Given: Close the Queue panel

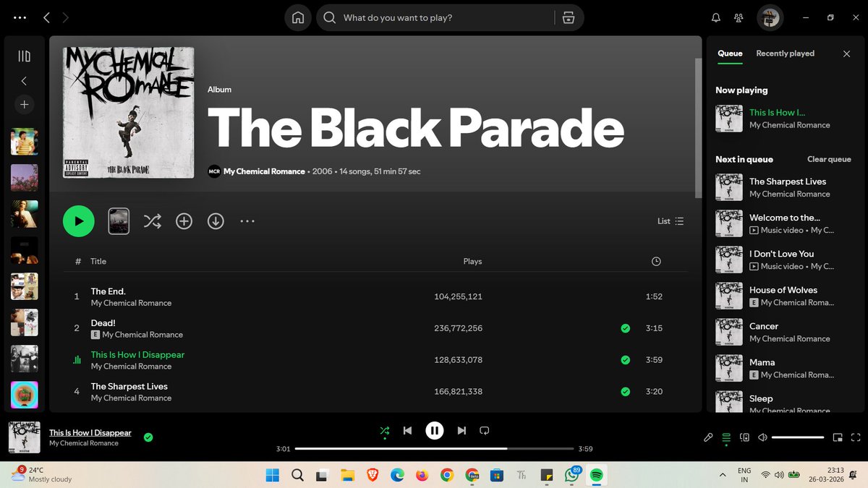Looking at the screenshot, I should 847,53.
